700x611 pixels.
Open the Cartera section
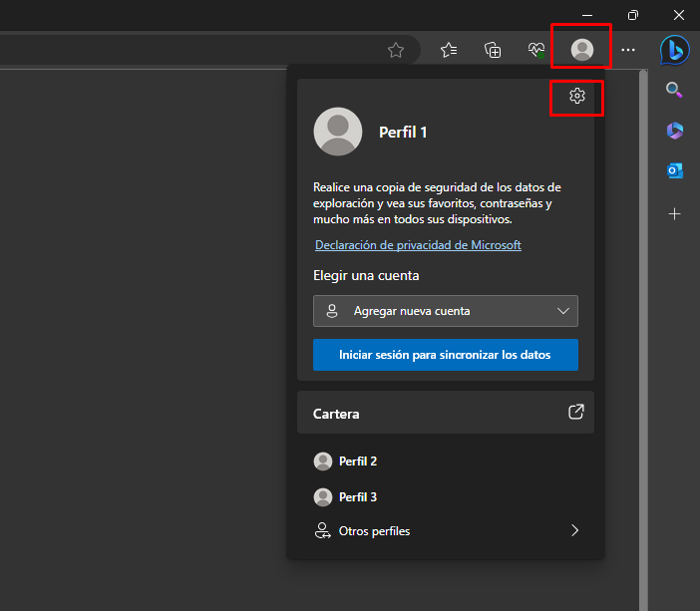coord(446,413)
